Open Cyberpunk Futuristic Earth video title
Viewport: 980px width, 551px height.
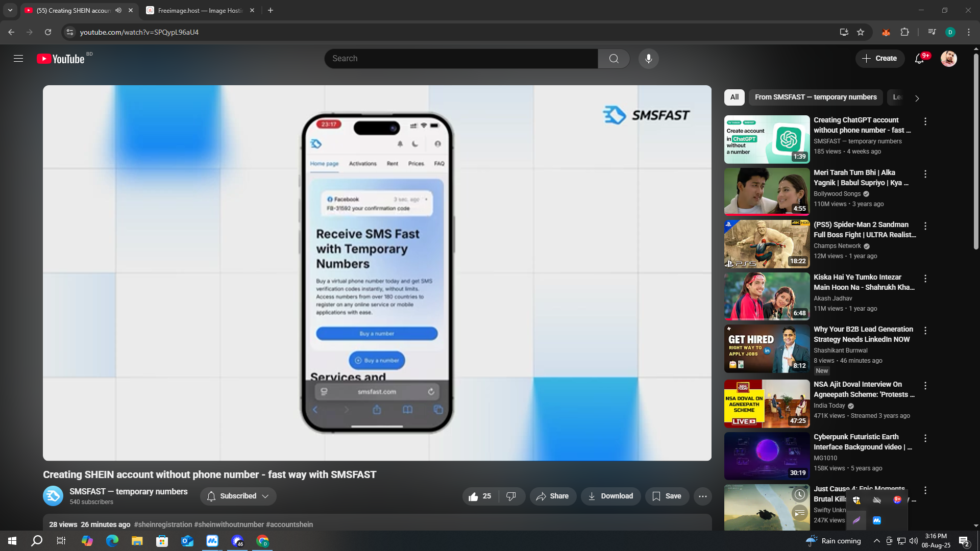(863, 442)
